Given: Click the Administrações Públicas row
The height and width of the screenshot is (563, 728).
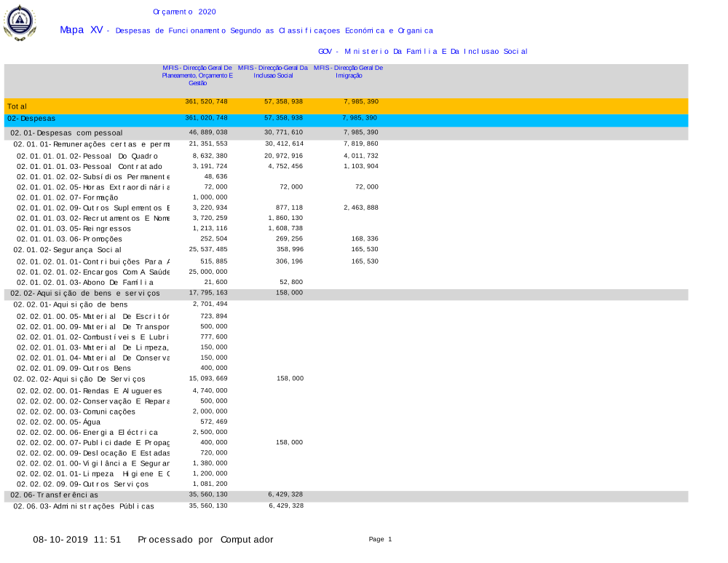Looking at the screenshot, I should click(84, 506).
